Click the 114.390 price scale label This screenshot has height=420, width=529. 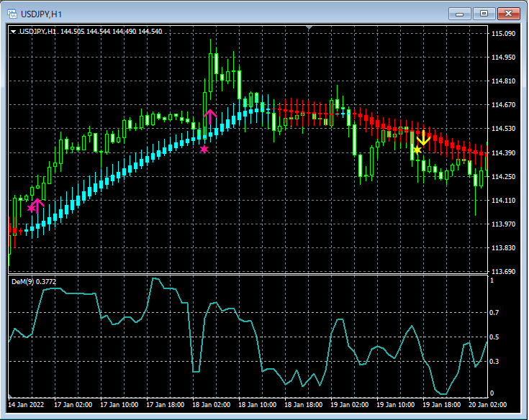[x=503, y=153]
